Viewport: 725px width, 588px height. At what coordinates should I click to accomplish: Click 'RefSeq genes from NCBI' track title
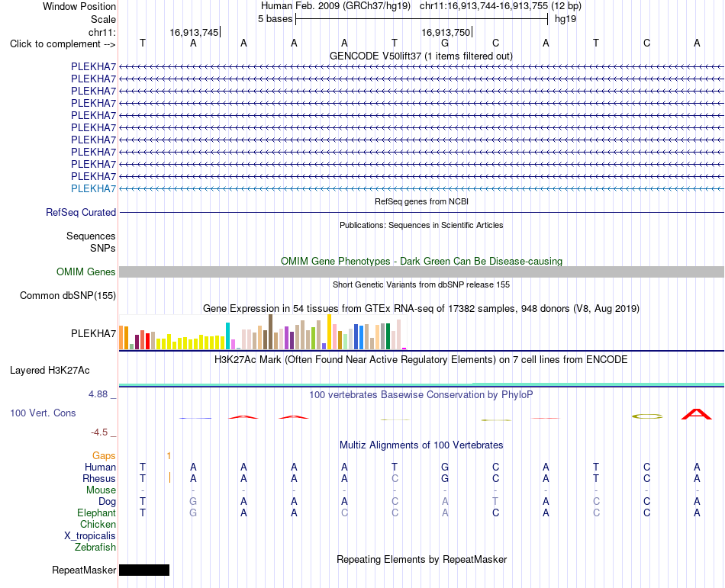click(421, 201)
